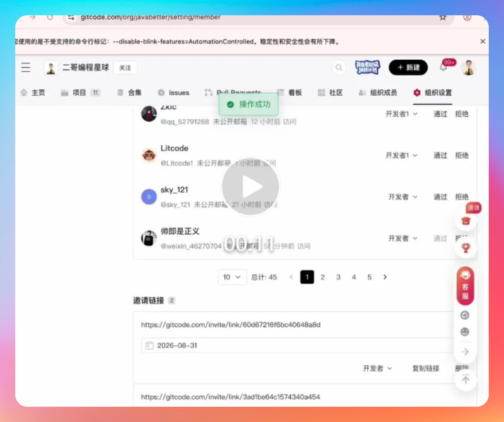Click 复制链接 to copy invite link

point(426,368)
